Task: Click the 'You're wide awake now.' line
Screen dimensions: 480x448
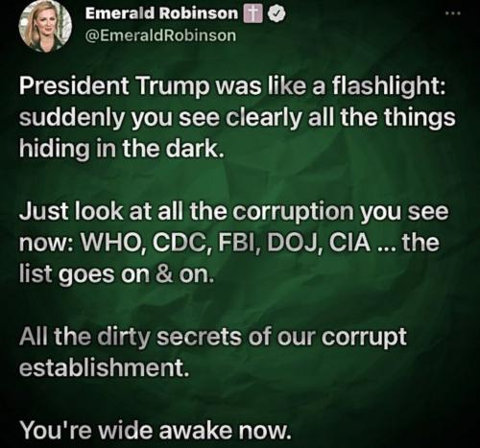Action: (156, 430)
